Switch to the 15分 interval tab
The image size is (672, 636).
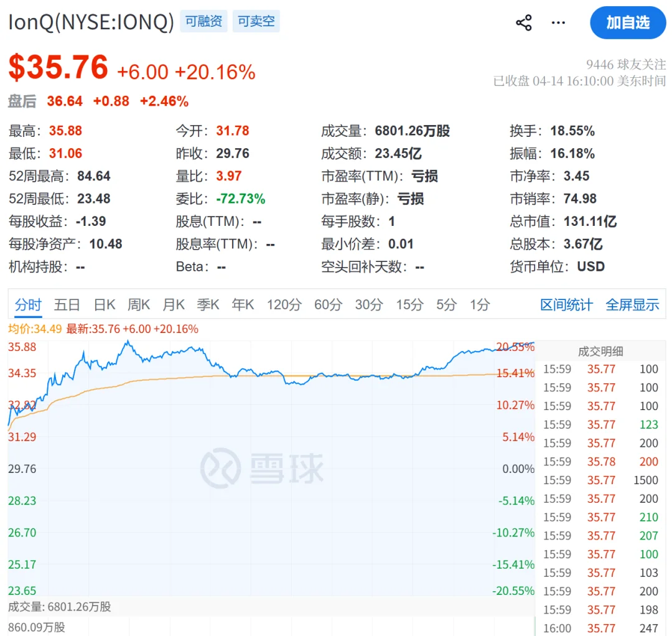click(x=409, y=305)
